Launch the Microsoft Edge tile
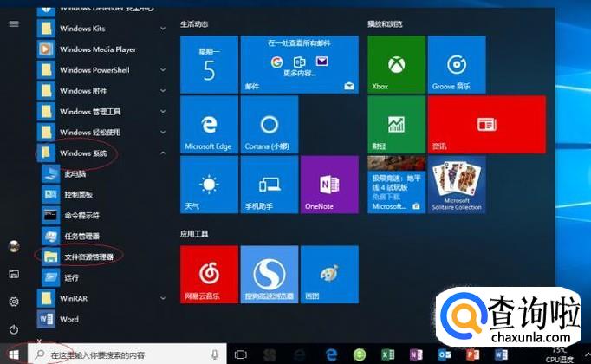591x364 pixels. (x=209, y=125)
